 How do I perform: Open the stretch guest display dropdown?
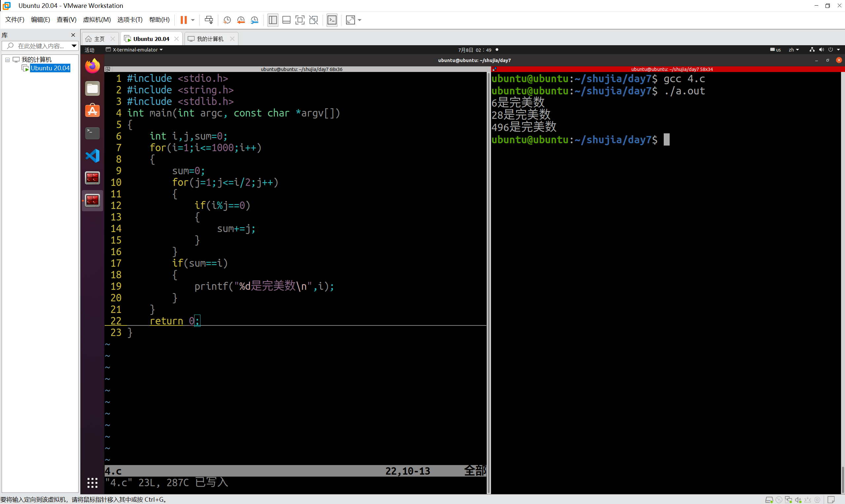click(360, 20)
